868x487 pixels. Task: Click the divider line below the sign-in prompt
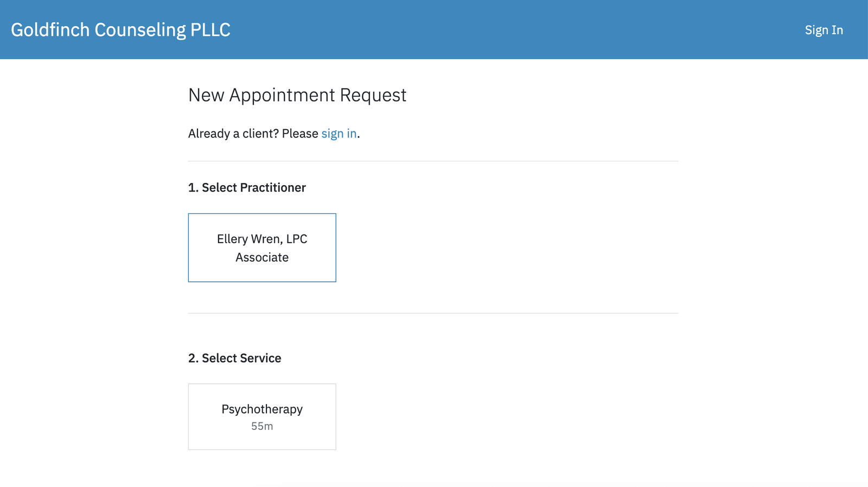(433, 161)
